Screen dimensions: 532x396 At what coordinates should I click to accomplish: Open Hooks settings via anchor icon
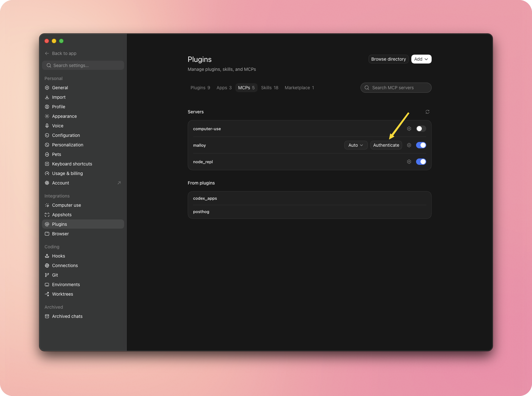(47, 256)
